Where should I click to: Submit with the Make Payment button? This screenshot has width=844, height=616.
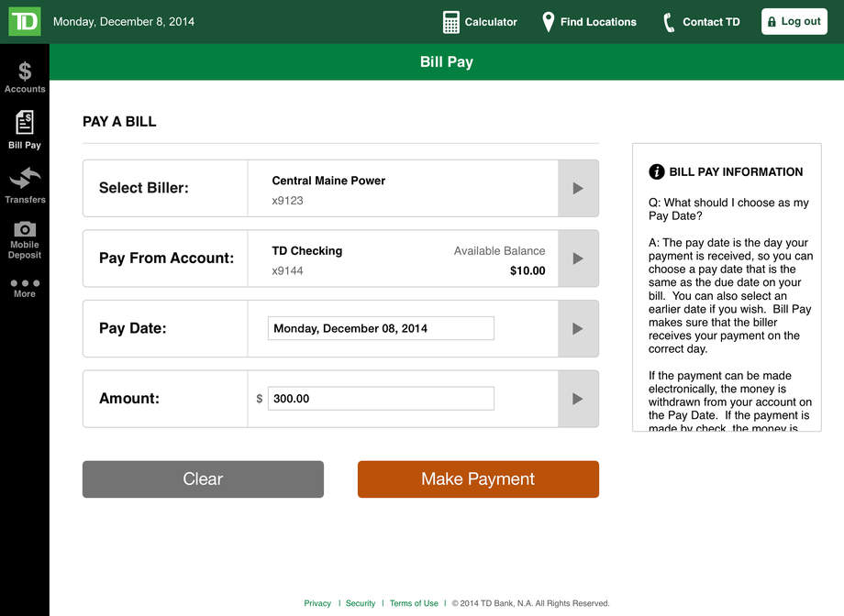click(x=478, y=479)
